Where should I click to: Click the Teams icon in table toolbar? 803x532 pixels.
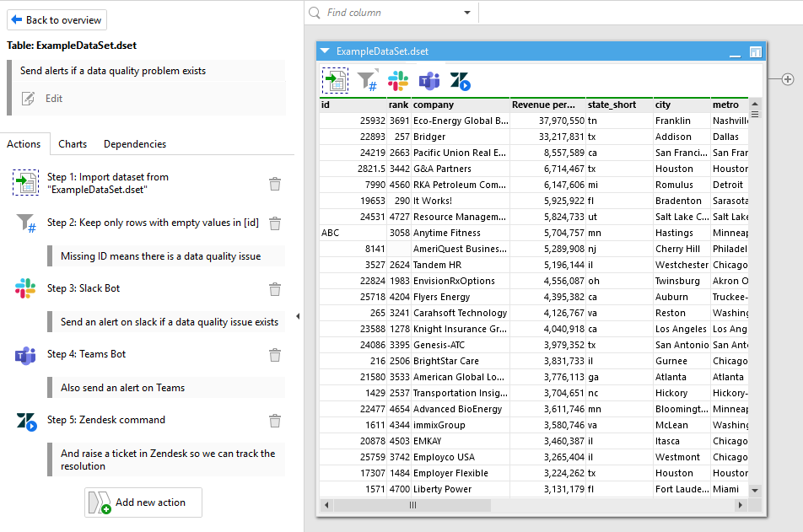(x=429, y=81)
